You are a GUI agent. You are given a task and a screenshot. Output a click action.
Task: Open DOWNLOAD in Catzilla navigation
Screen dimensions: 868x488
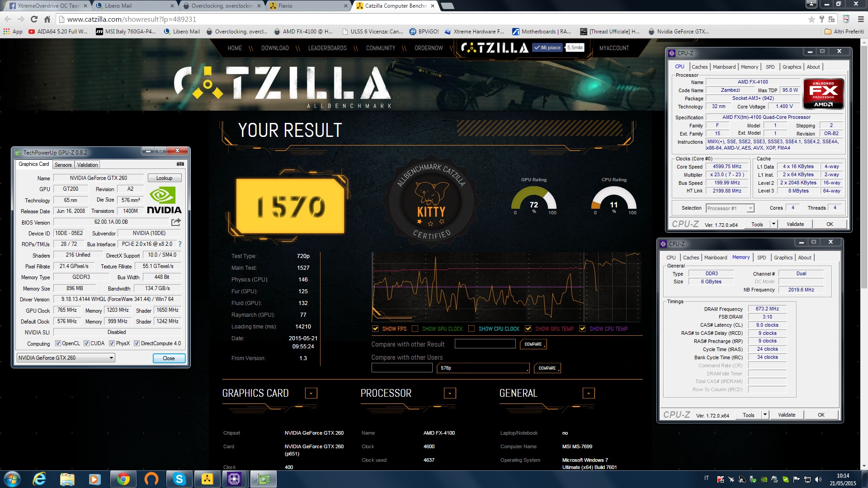pos(275,48)
